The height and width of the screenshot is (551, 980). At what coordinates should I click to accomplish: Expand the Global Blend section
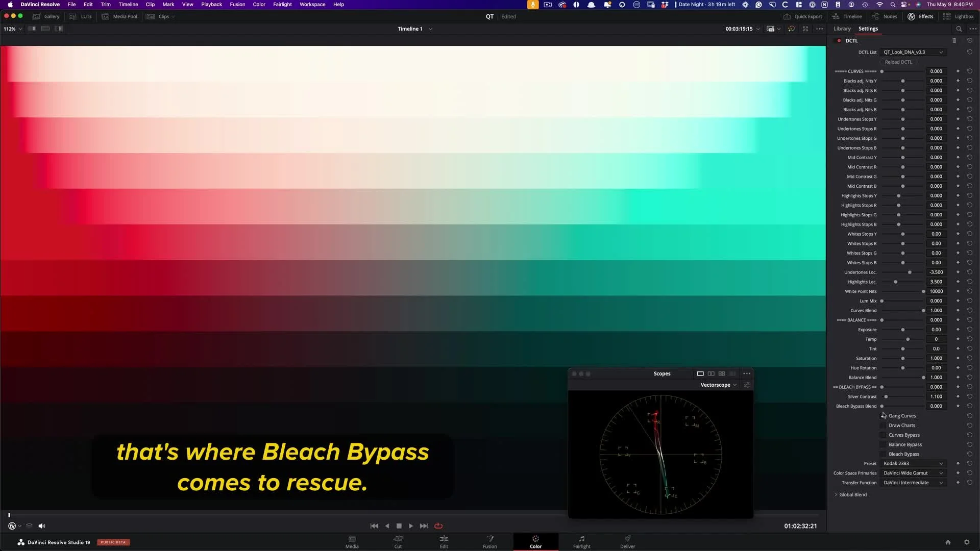pos(850,495)
